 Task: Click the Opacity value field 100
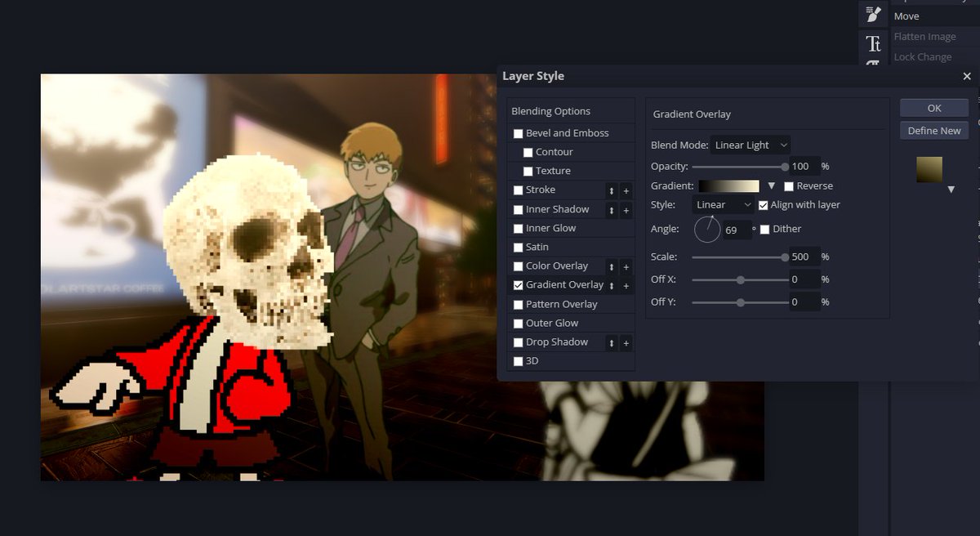(x=804, y=167)
